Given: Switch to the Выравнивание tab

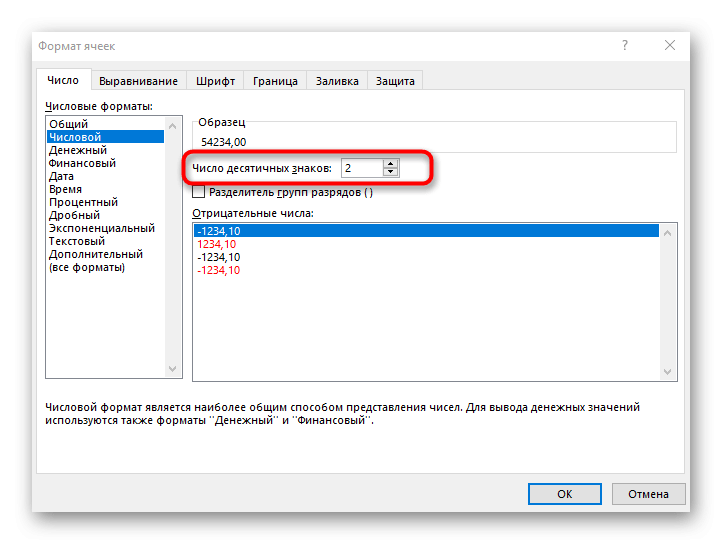Looking at the screenshot, I should click(138, 81).
